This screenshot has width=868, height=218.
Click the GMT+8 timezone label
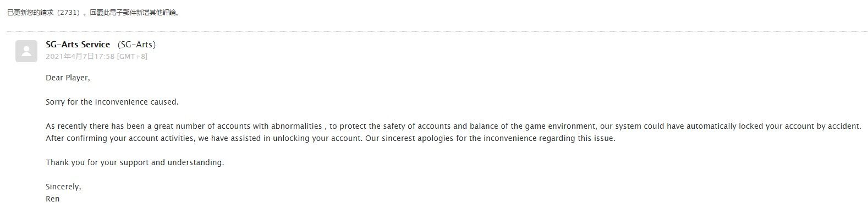point(132,56)
